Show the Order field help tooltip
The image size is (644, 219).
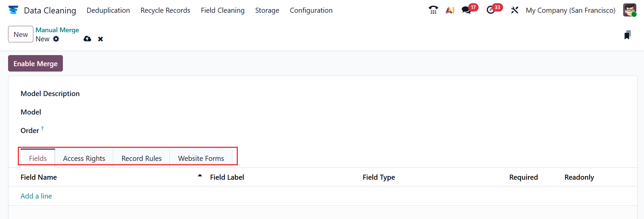[x=42, y=128]
